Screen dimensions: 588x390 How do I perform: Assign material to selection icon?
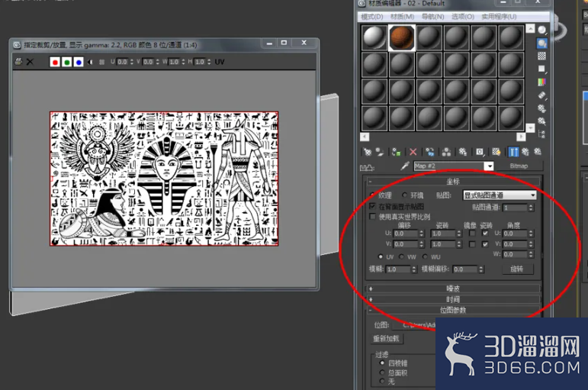396,152
